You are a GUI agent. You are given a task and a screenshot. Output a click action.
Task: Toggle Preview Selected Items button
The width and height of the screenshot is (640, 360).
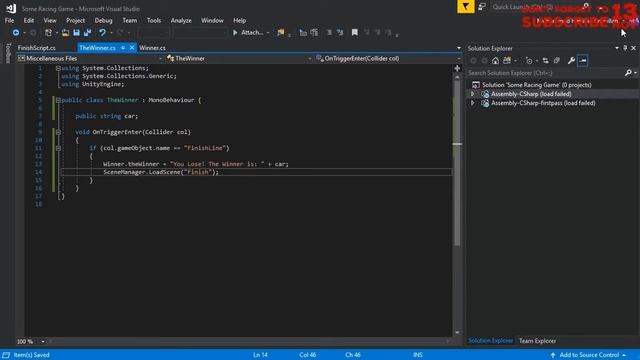point(583,61)
